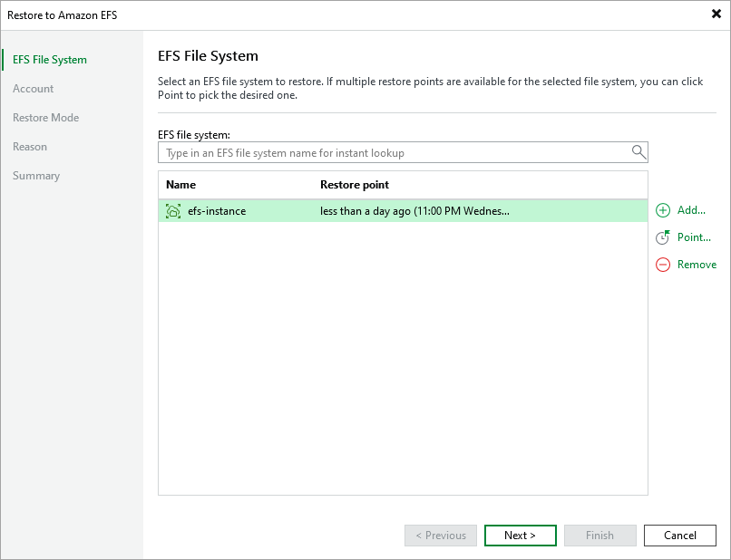Click the Next button
The width and height of the screenshot is (731, 560).
coord(520,536)
